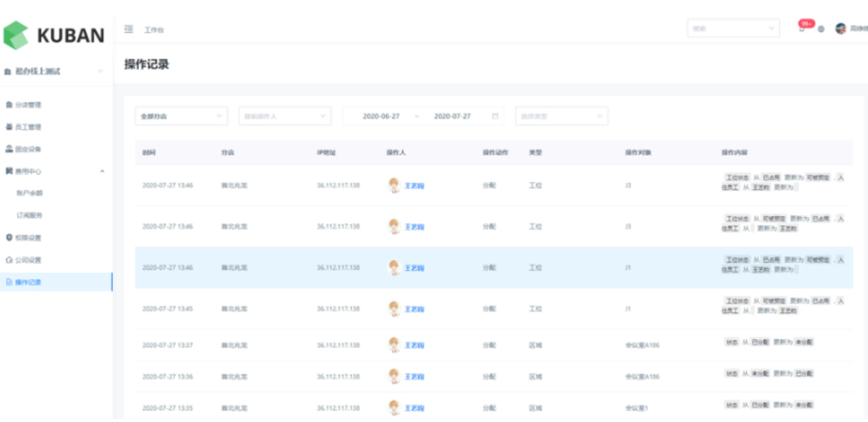Open notifications bell with 99+ badge
Image resolution: width=868 pixels, height=422 pixels.
coord(802,27)
